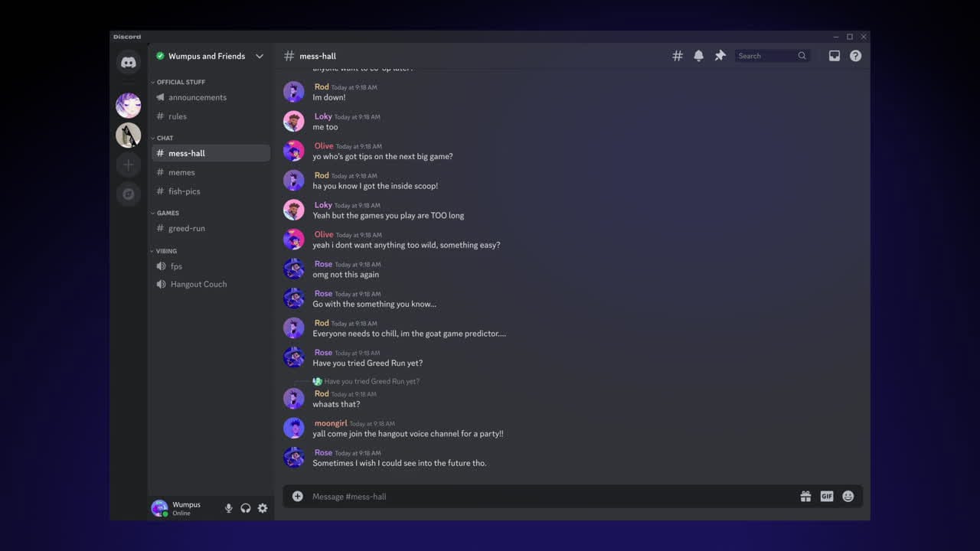
Task: Collapse the VIBING category
Action: [165, 251]
